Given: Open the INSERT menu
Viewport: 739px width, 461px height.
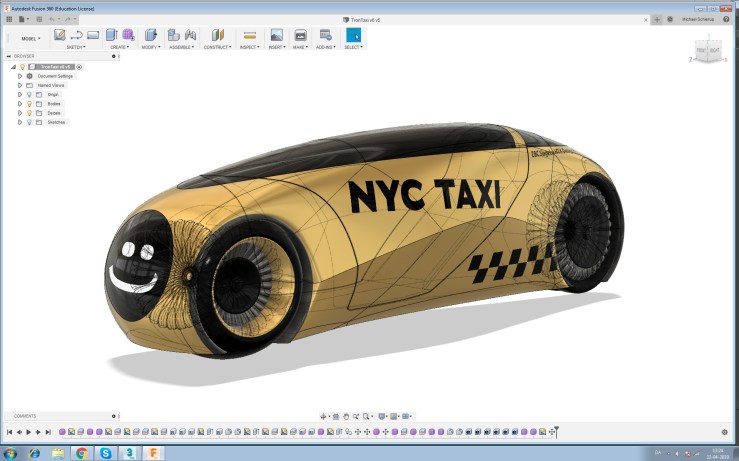Looking at the screenshot, I should click(277, 47).
